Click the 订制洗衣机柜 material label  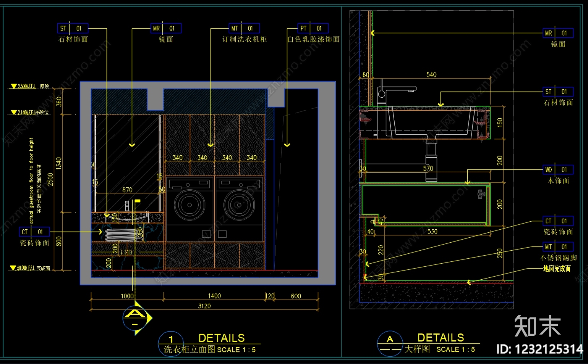coord(245,39)
